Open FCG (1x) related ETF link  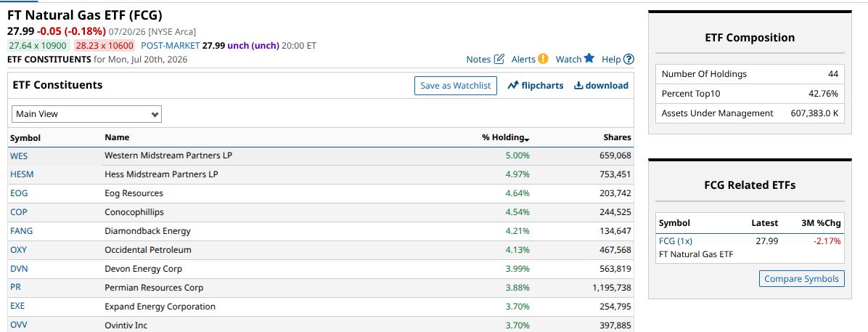(x=676, y=240)
